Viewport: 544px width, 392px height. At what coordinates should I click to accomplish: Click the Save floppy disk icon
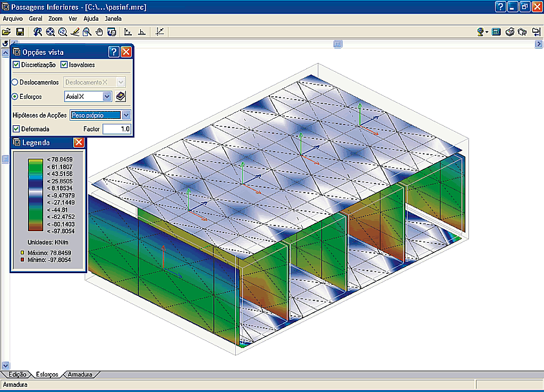pos(20,31)
